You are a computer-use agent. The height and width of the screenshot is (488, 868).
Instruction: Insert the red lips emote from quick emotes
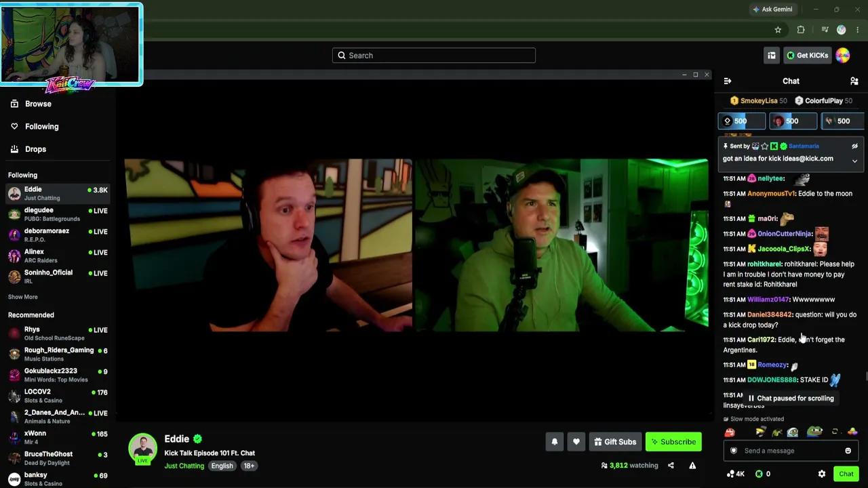(x=730, y=432)
